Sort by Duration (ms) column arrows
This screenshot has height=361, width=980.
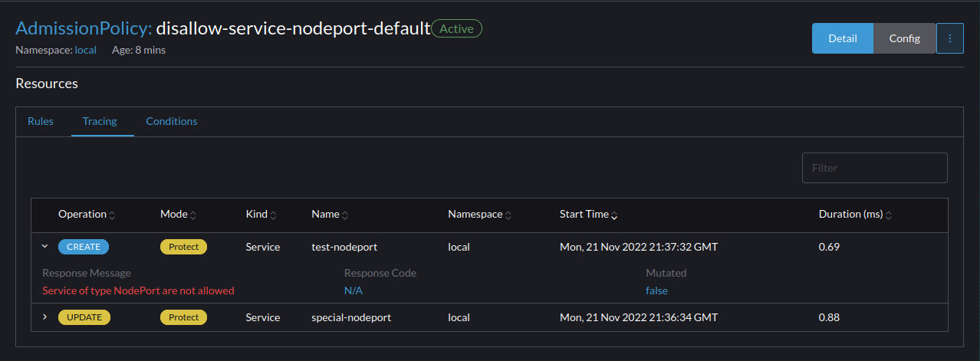coord(889,215)
